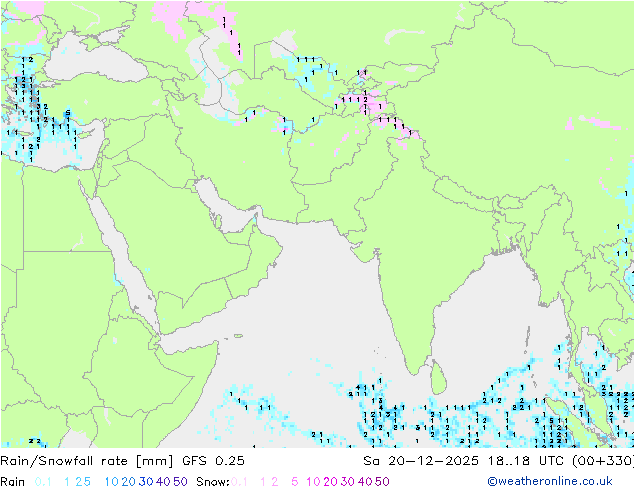Click the 'GFS 0.25' model label
The image size is (634, 490).
pyautogui.click(x=213, y=461)
